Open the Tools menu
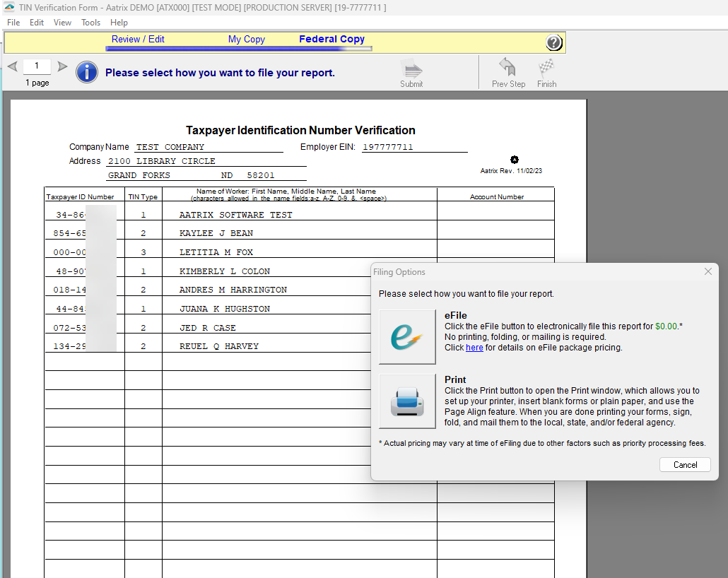This screenshot has height=578, width=728. pyautogui.click(x=90, y=22)
